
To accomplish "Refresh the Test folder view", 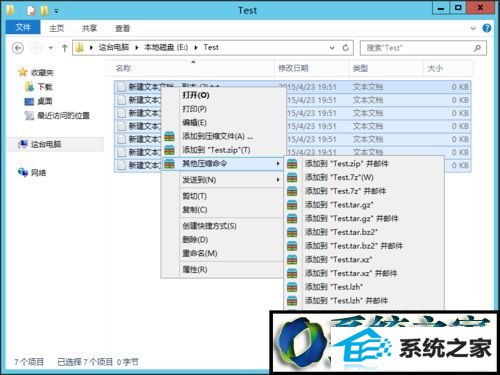I will tap(346, 48).
